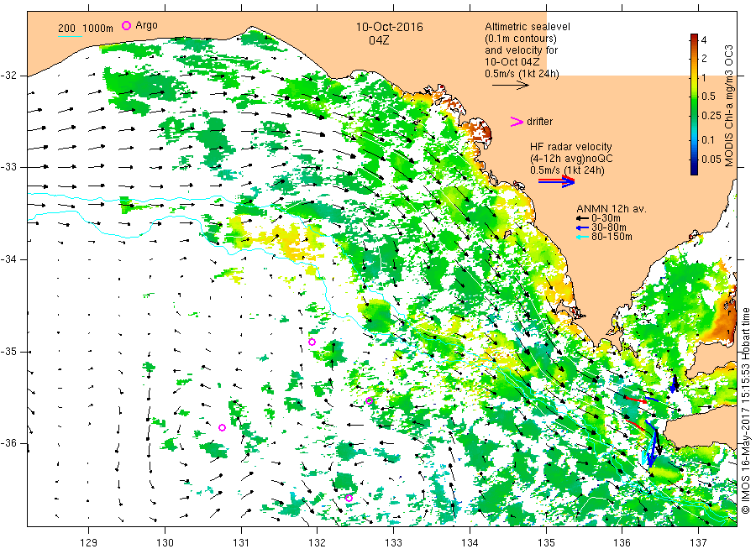Click the MODIS chlorophyll color bar
Image resolution: width=756 pixels, height=554 pixels.
[x=694, y=104]
